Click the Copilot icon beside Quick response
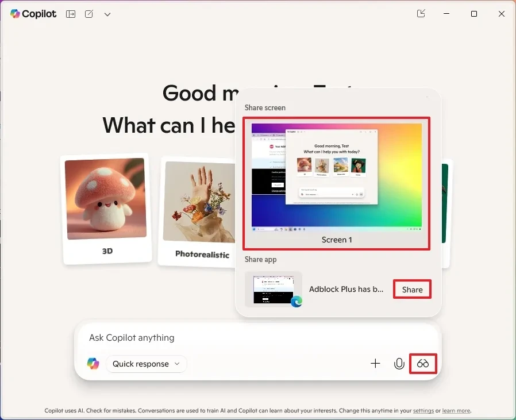This screenshot has height=420, width=516. 93,363
